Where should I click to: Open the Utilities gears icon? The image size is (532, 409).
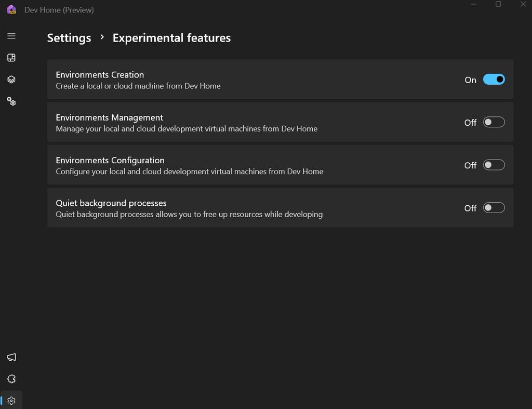click(x=11, y=101)
